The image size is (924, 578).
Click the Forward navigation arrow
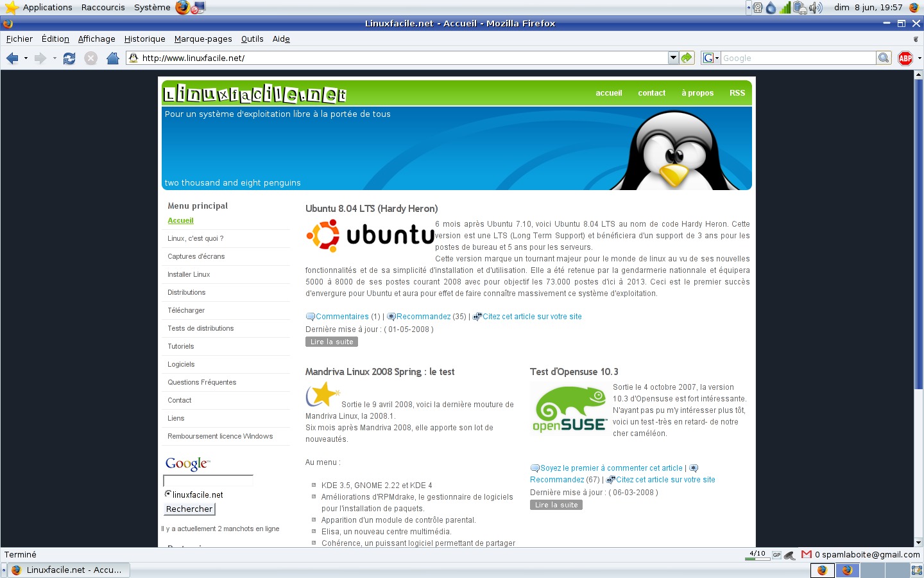[40, 58]
